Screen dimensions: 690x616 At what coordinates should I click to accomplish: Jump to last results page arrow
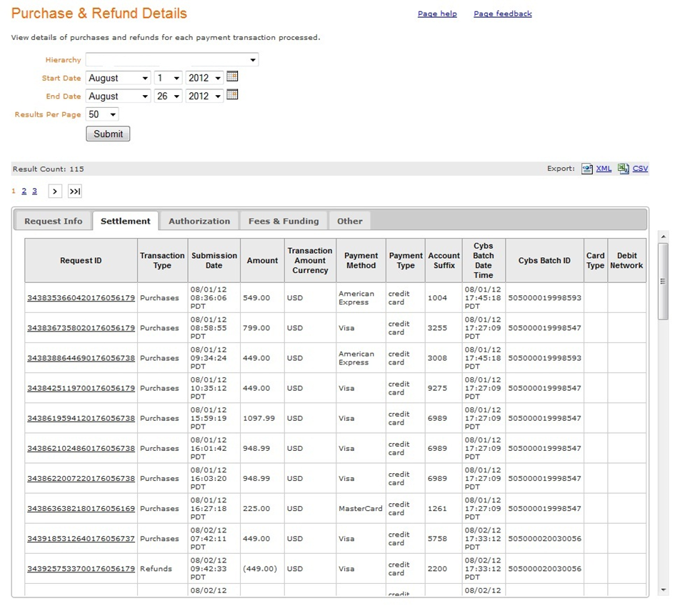click(x=75, y=192)
